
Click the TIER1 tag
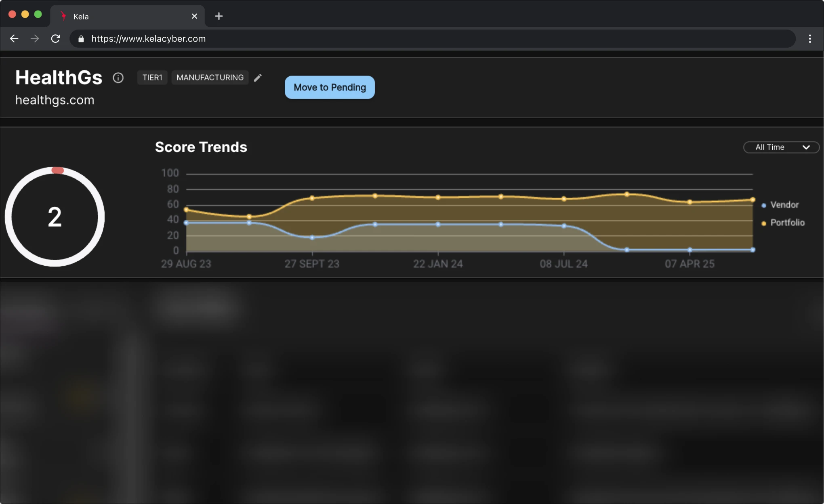(152, 78)
